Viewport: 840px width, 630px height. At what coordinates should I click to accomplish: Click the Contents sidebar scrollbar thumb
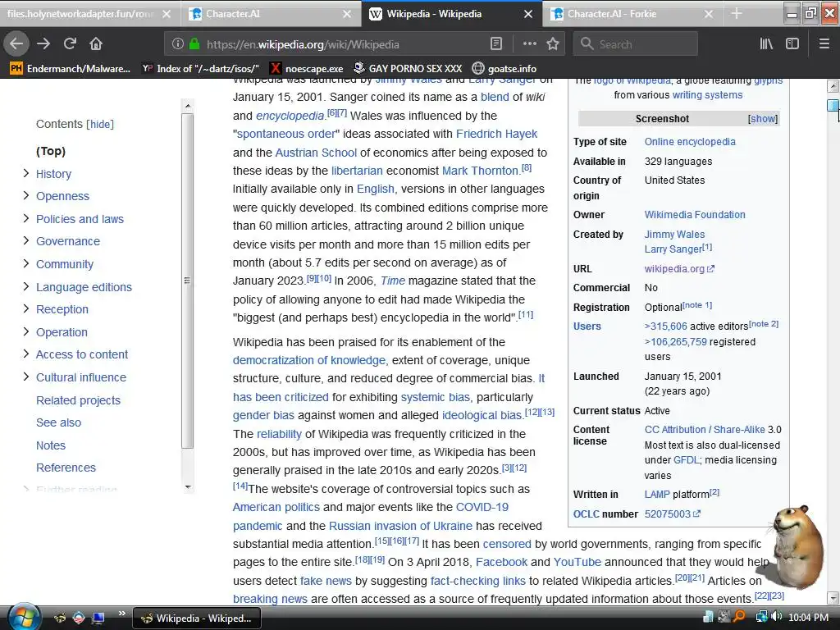coord(187,281)
